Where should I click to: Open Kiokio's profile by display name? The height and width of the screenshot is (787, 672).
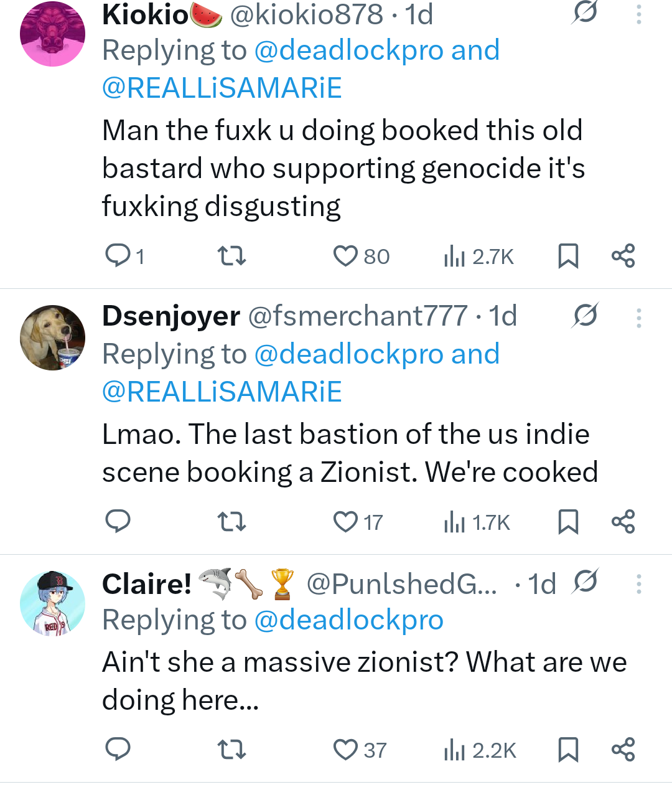(x=145, y=15)
